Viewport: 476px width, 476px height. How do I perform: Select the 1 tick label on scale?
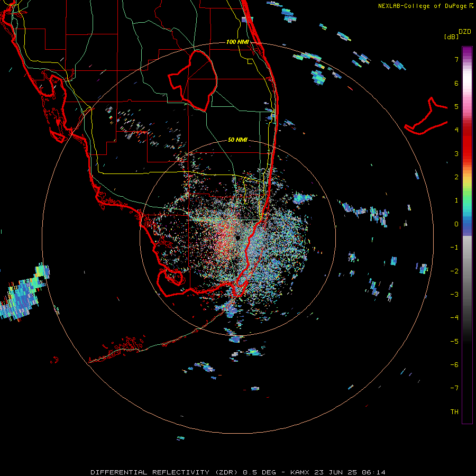pos(456,200)
